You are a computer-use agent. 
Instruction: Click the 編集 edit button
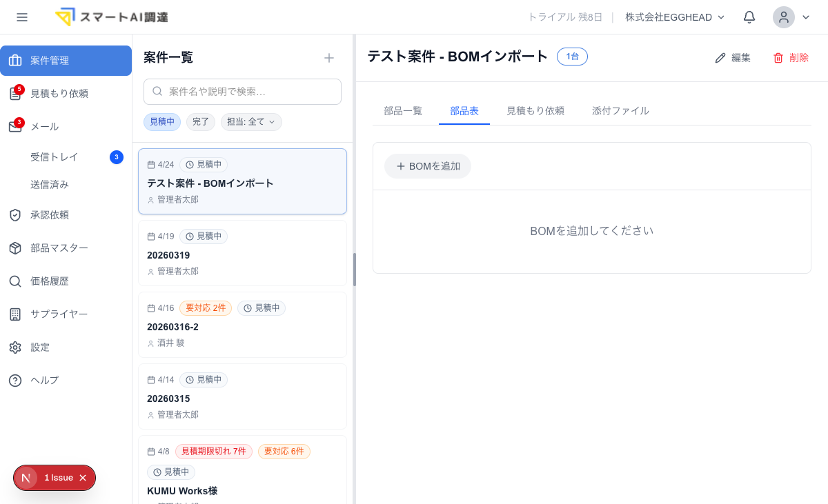[x=733, y=58]
